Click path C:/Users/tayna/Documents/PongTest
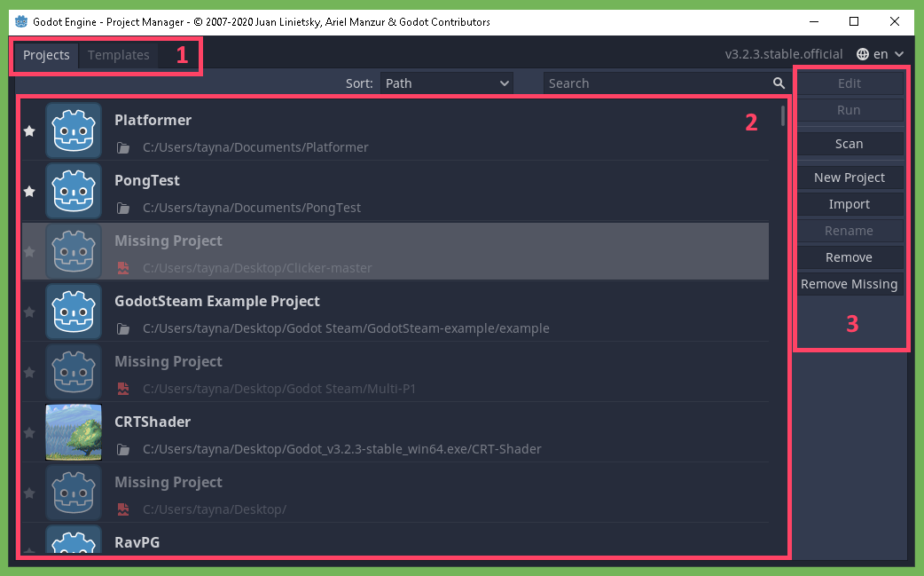This screenshot has width=924, height=576. tap(252, 208)
